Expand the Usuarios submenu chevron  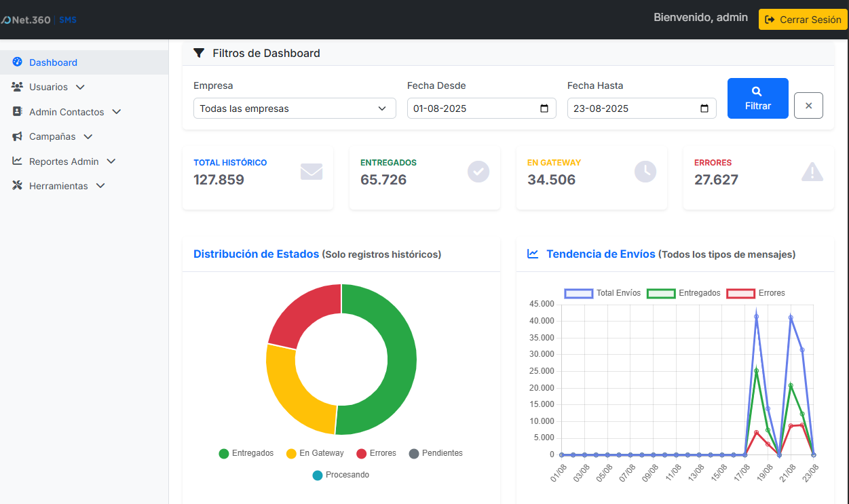80,87
